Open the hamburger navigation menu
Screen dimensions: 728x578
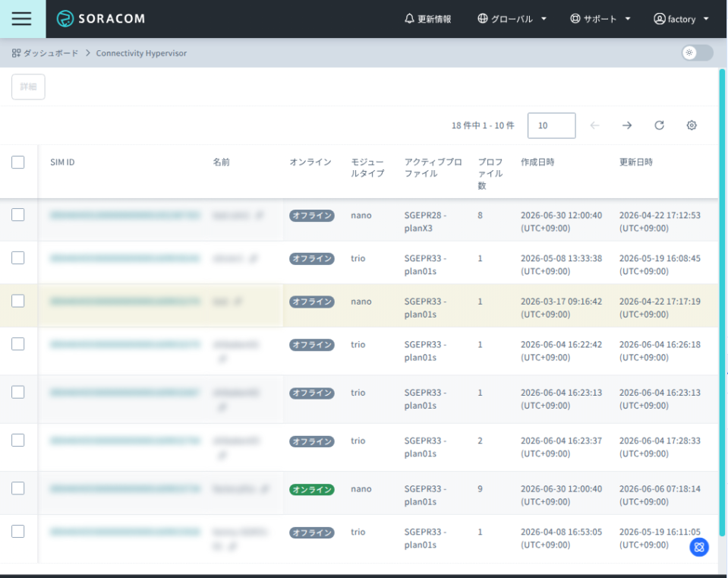[x=22, y=18]
